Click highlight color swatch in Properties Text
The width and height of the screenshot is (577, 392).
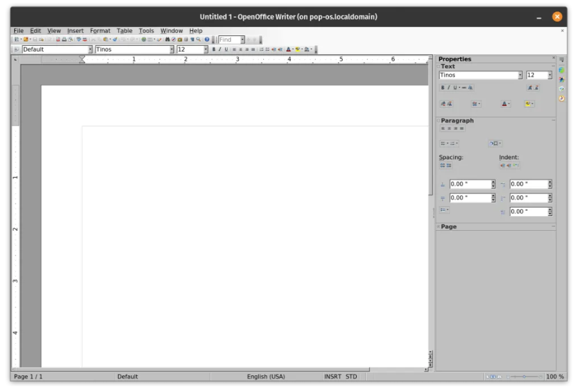click(528, 104)
